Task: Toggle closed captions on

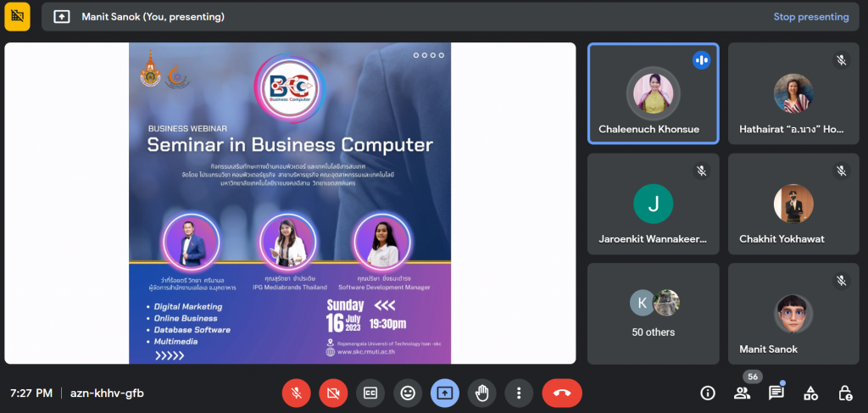Action: (x=370, y=393)
